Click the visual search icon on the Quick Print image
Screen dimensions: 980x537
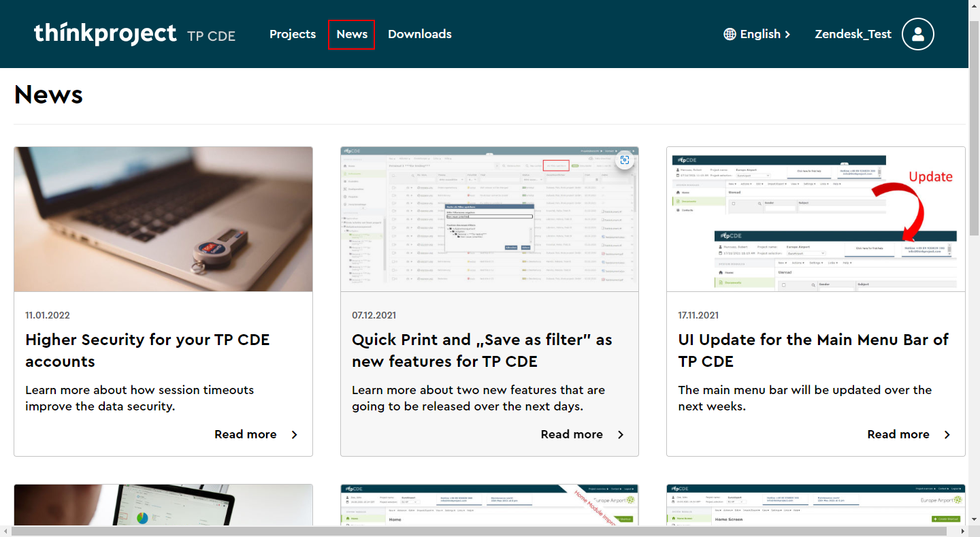coord(625,160)
